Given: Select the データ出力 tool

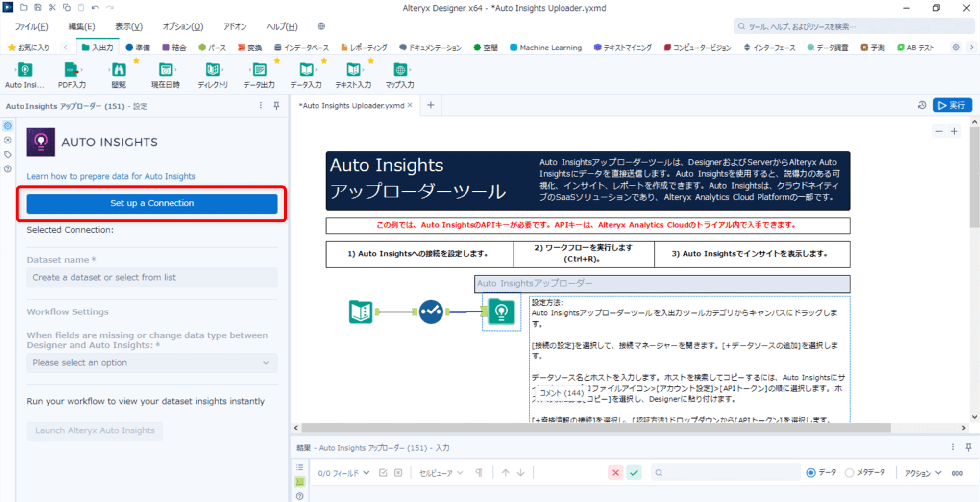Looking at the screenshot, I should (259, 74).
